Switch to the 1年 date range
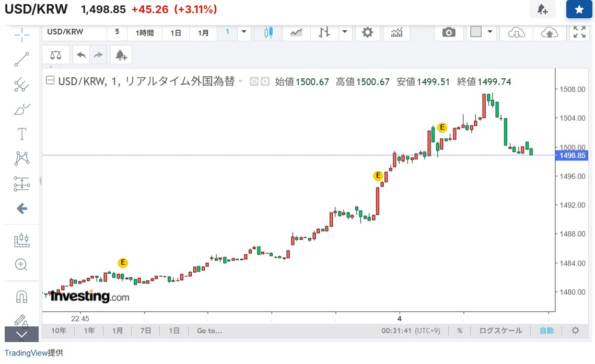This screenshot has height=364, width=595. pyautogui.click(x=89, y=331)
